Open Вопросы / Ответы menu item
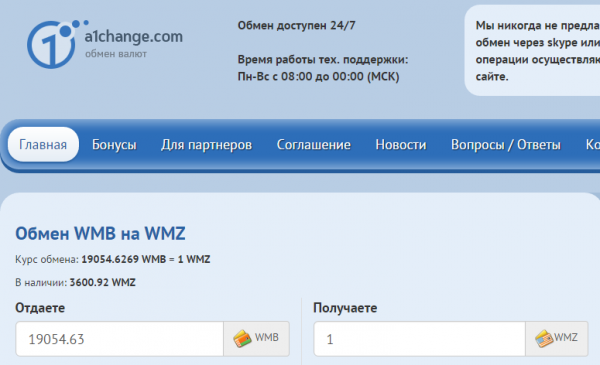This screenshot has width=600, height=365. click(x=505, y=145)
